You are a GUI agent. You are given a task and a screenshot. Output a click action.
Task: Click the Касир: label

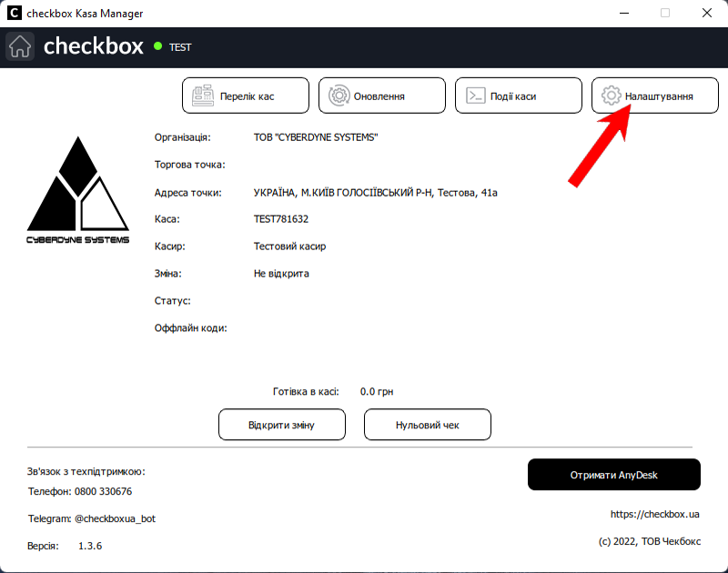tap(170, 246)
